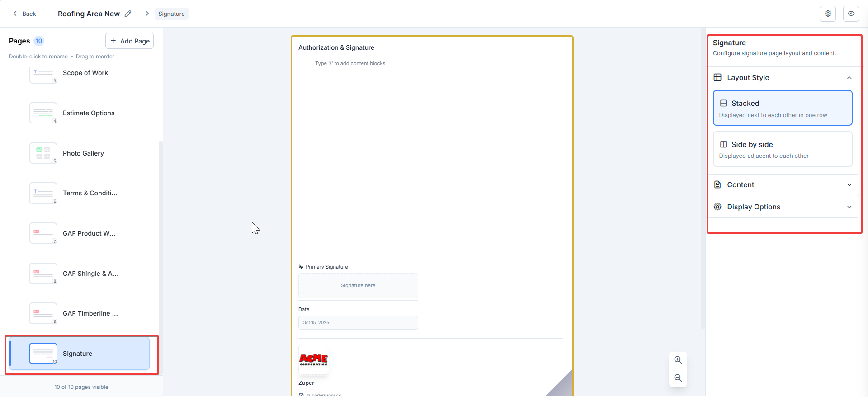The image size is (868, 397).
Task: Click the Pages count badge 10
Action: 39,41
